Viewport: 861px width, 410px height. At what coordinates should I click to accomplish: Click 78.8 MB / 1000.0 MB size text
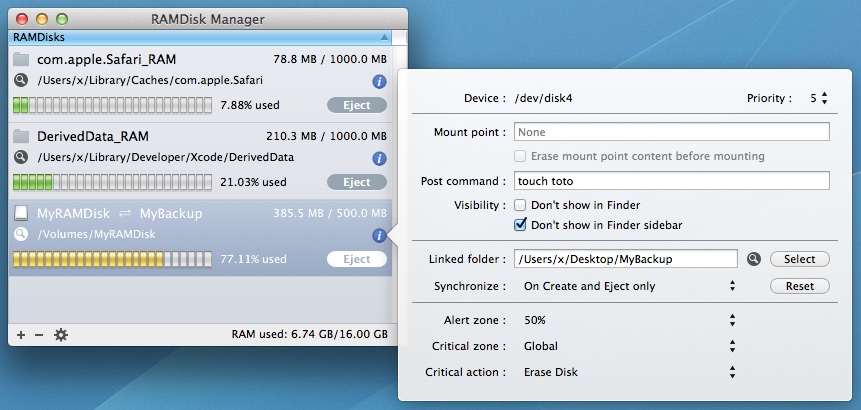pos(330,59)
